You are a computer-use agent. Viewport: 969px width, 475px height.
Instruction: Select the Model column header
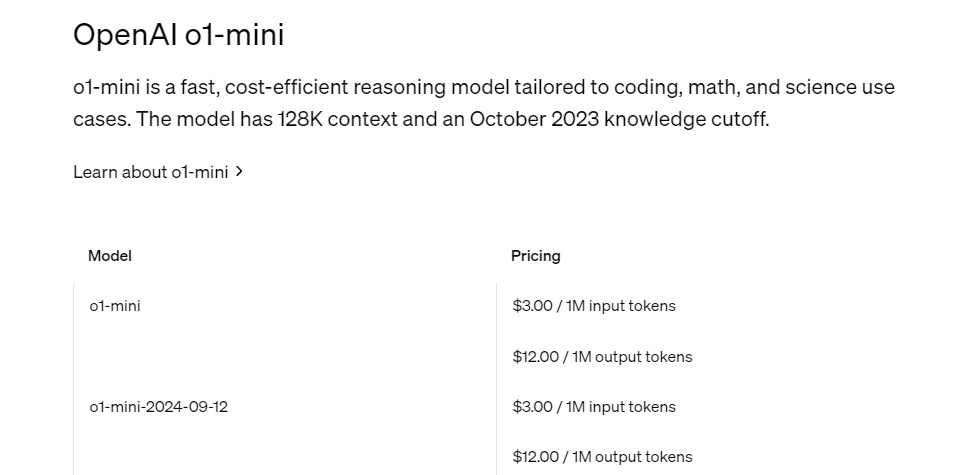pos(110,256)
